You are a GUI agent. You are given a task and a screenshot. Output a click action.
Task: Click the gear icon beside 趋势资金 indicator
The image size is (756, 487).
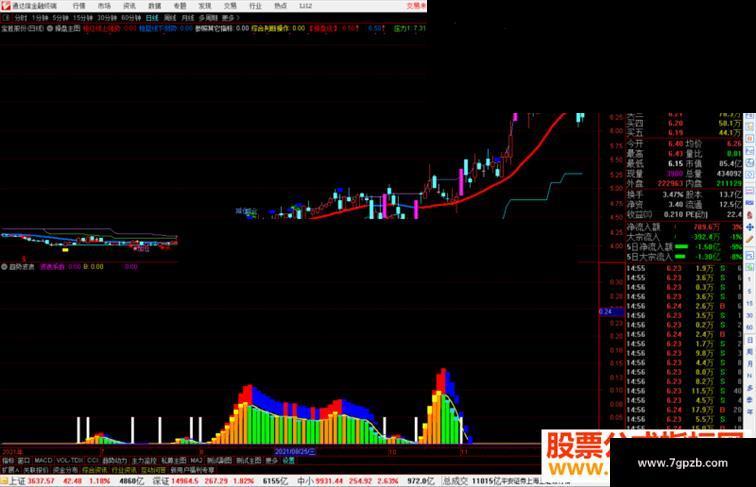tap(4, 267)
